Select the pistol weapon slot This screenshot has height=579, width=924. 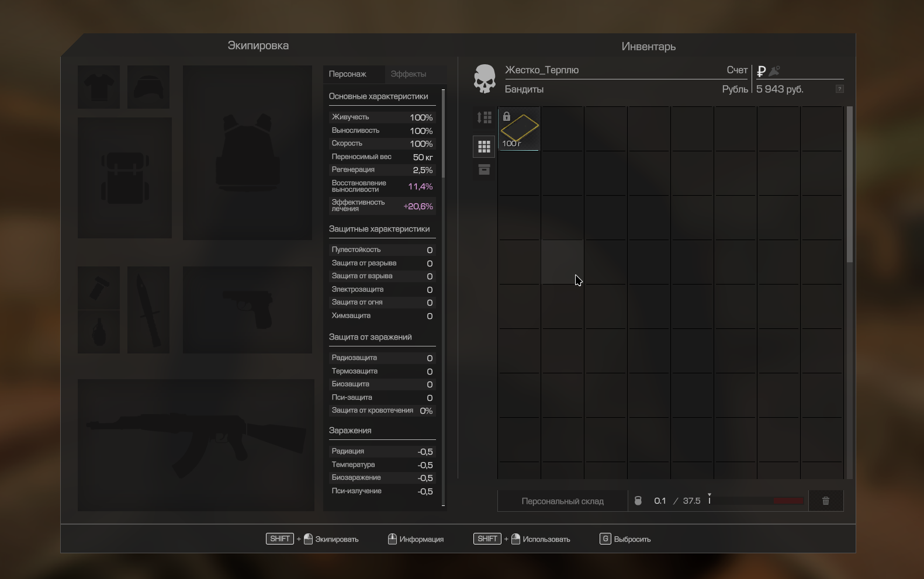point(247,310)
